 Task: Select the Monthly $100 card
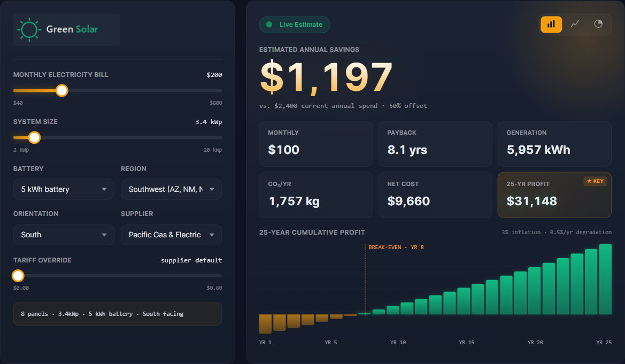[x=316, y=144]
